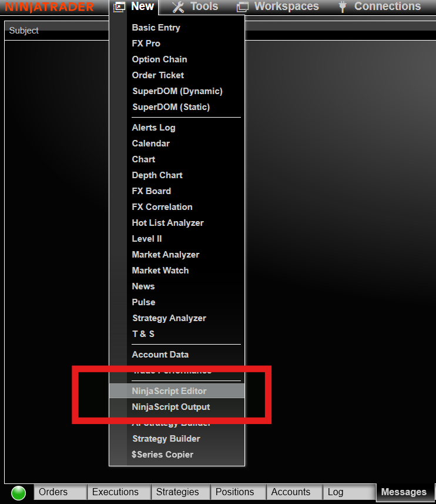This screenshot has width=436, height=504.
Task: Click the NinjaTrader logo
Action: [x=49, y=7]
